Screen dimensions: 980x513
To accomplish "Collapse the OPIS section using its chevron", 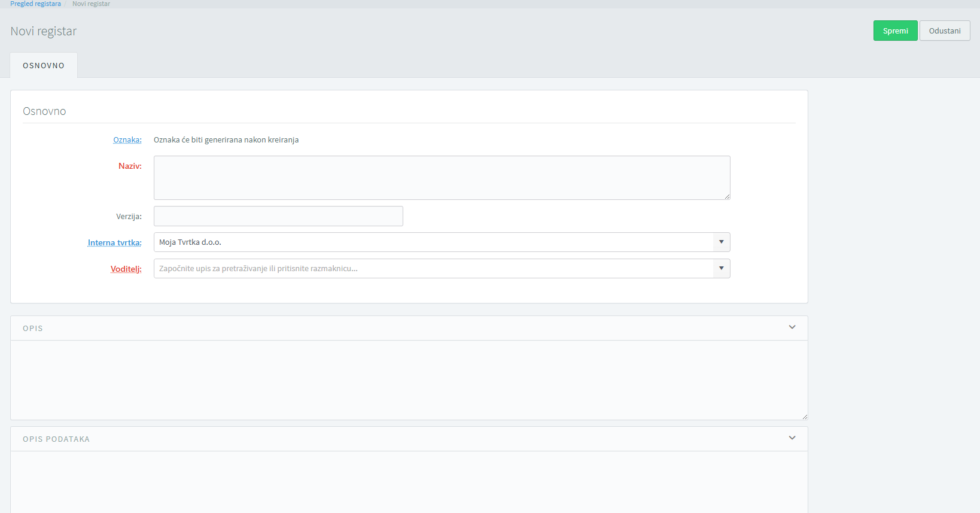I will [x=792, y=327].
